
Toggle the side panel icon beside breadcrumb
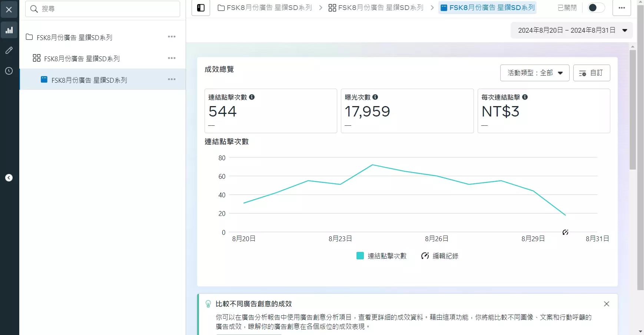(200, 7)
